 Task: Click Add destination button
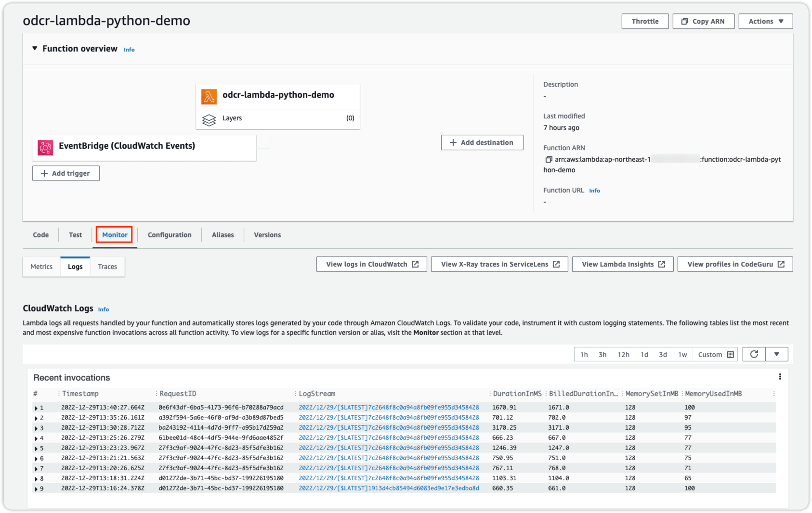coord(482,142)
